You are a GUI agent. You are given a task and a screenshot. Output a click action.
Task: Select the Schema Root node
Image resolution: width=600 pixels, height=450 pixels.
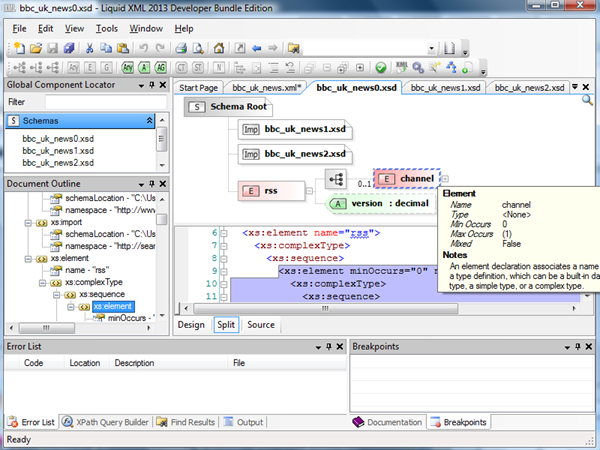[228, 107]
